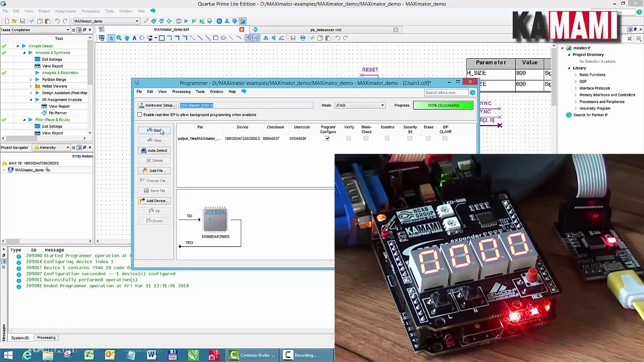The image size is (644, 362).
Task: Open Assignments menu in Quartus main window
Action: pos(65,11)
